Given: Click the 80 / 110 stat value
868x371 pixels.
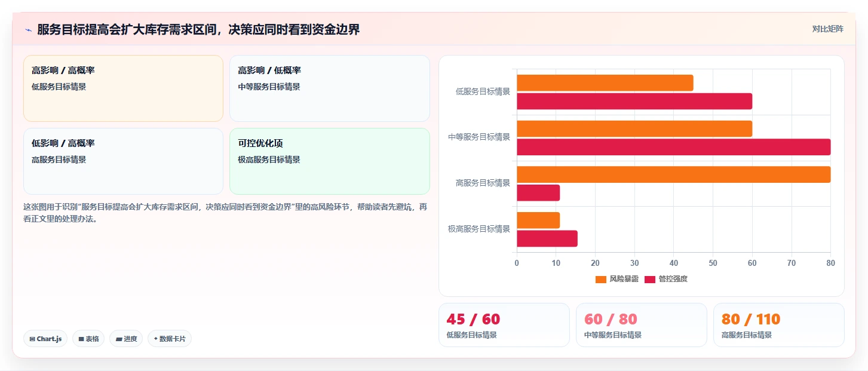Looking at the screenshot, I should coord(751,319).
